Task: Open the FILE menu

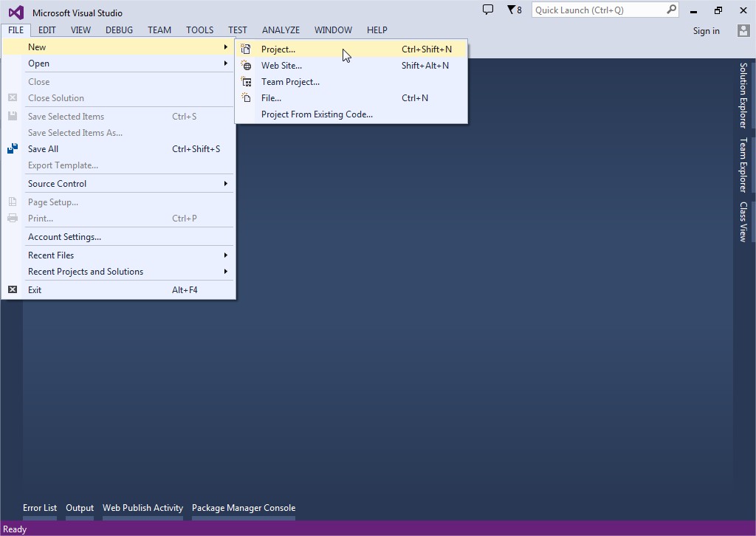Action: pyautogui.click(x=16, y=30)
